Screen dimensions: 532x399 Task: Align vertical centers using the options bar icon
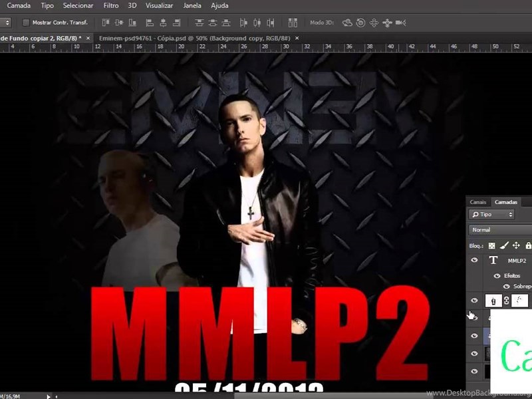coord(119,23)
